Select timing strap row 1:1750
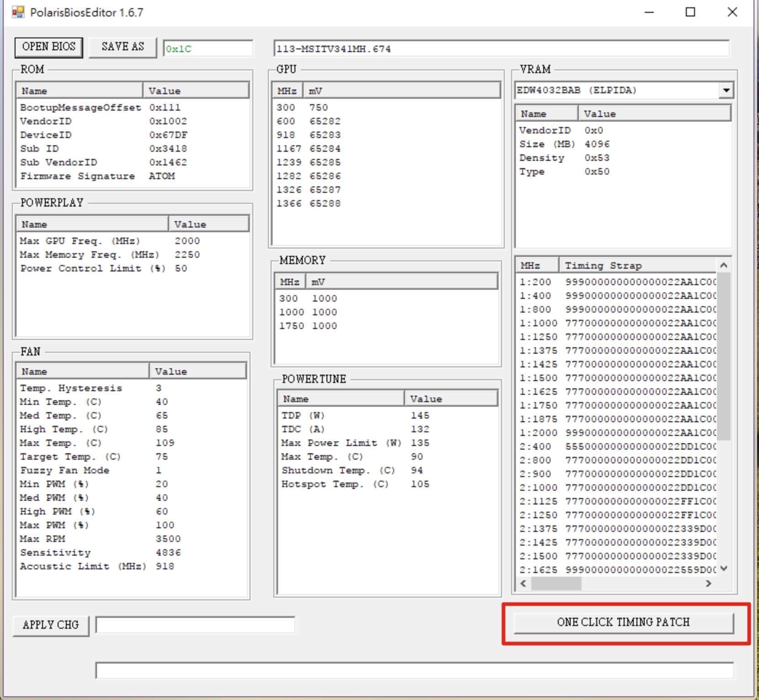Viewport: 759px width, 700px height. click(617, 406)
